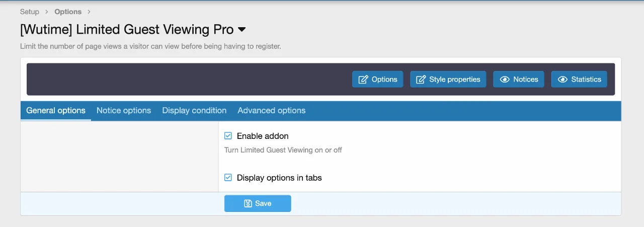
Task: Click the eye icon on the Statistics button
Action: [562, 80]
